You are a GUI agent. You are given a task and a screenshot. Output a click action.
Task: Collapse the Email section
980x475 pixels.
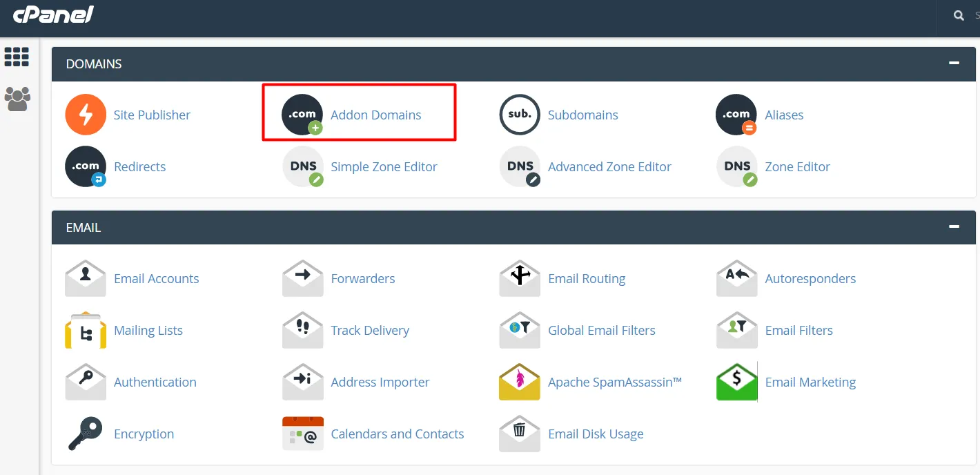(x=954, y=226)
